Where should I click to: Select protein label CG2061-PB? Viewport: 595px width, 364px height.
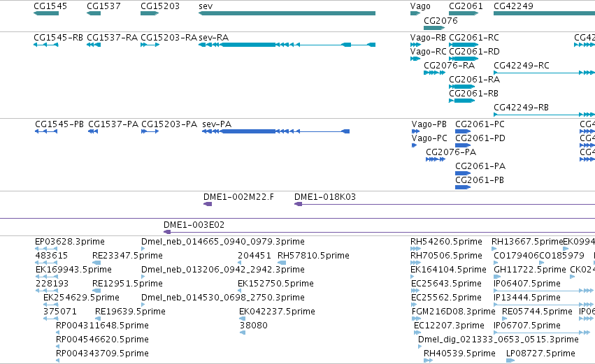click(480, 180)
